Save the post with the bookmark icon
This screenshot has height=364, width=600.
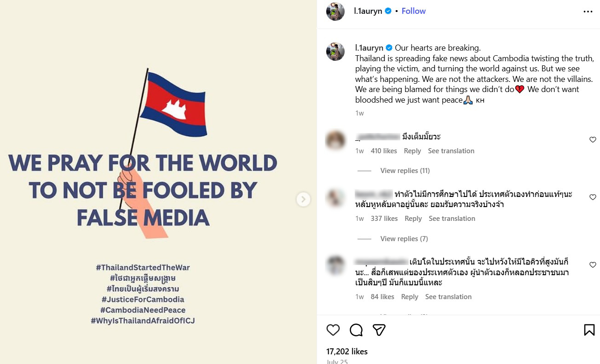pos(589,330)
